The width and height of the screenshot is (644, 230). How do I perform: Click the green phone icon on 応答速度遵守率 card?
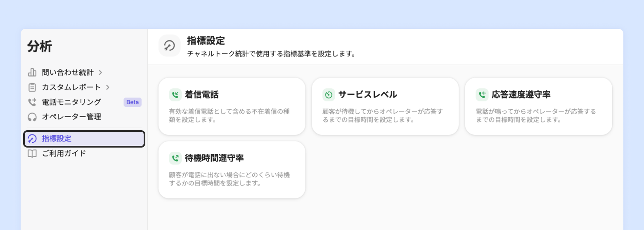click(482, 95)
